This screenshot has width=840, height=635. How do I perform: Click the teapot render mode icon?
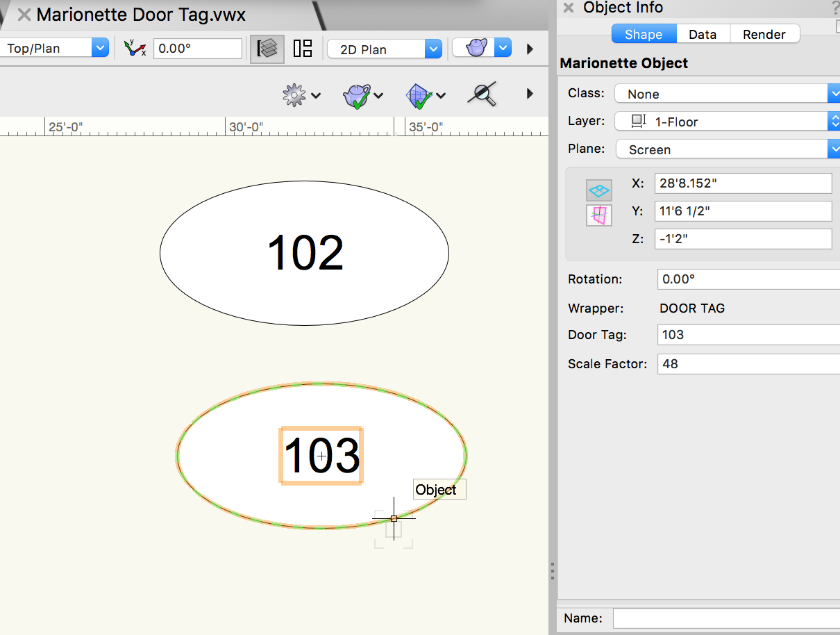pos(476,48)
